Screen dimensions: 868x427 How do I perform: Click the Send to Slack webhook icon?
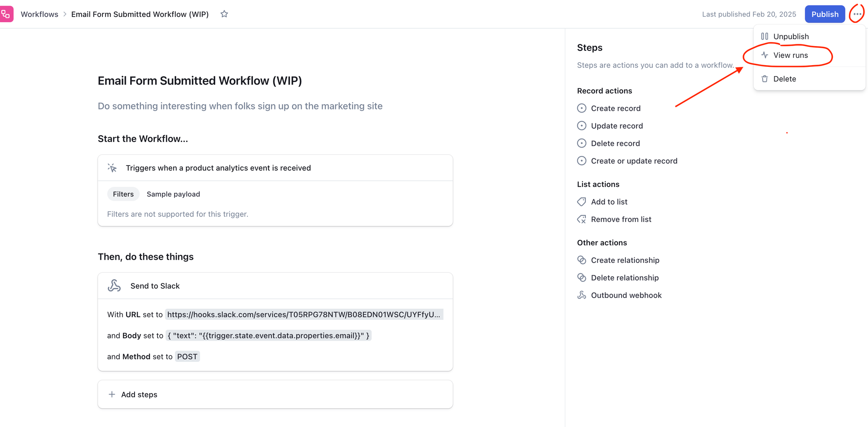pyautogui.click(x=114, y=285)
